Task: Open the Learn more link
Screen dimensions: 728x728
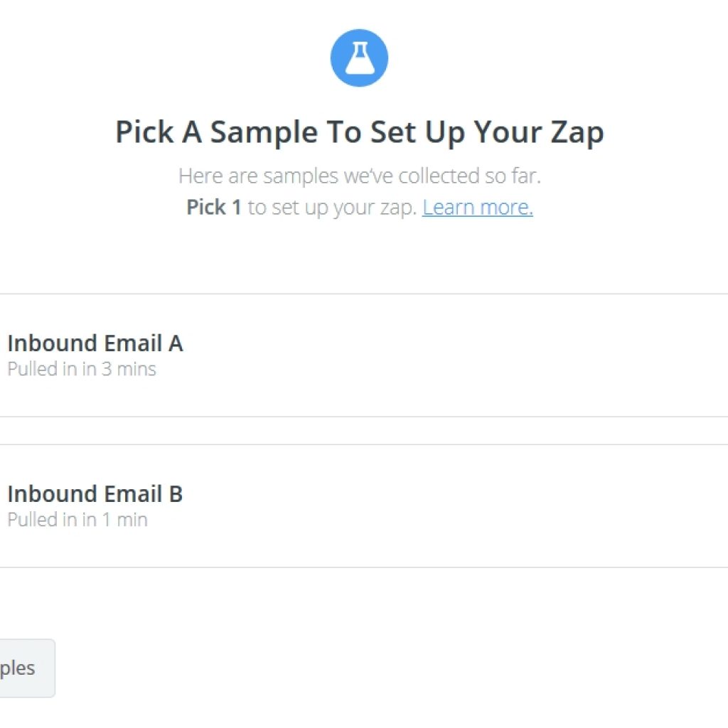Action: coord(477,207)
